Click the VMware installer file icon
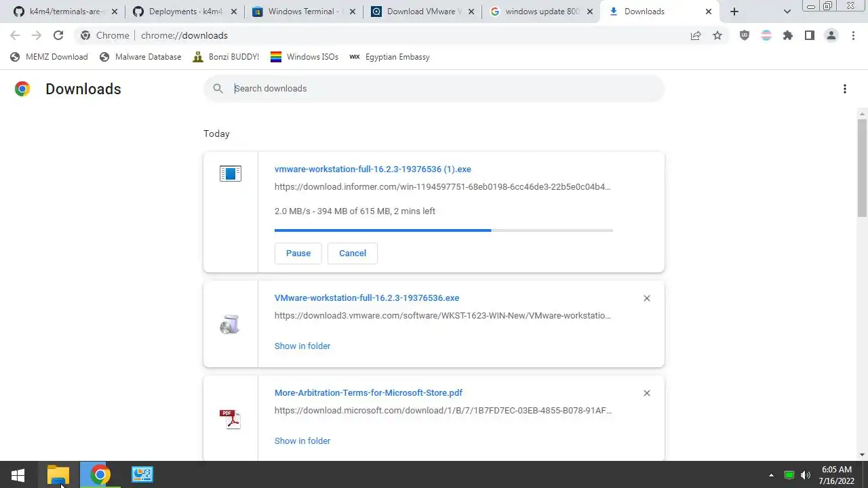Image resolution: width=868 pixels, height=488 pixels. (230, 325)
